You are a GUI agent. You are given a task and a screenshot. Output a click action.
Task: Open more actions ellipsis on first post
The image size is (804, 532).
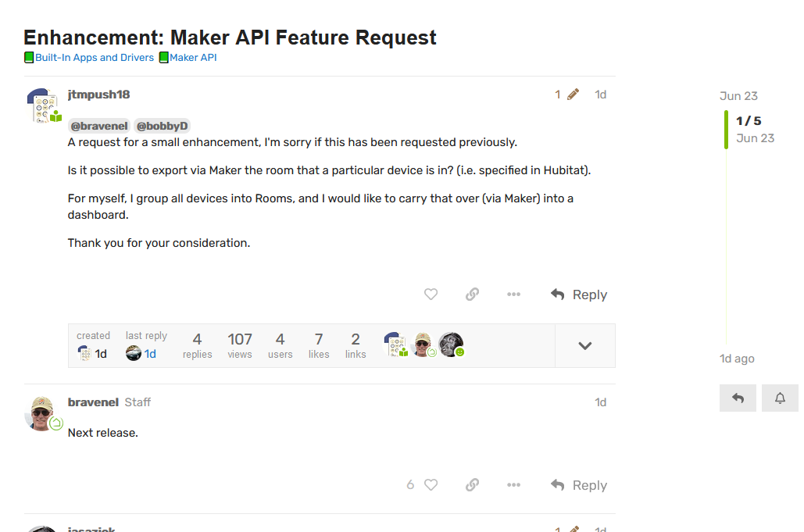[513, 295]
